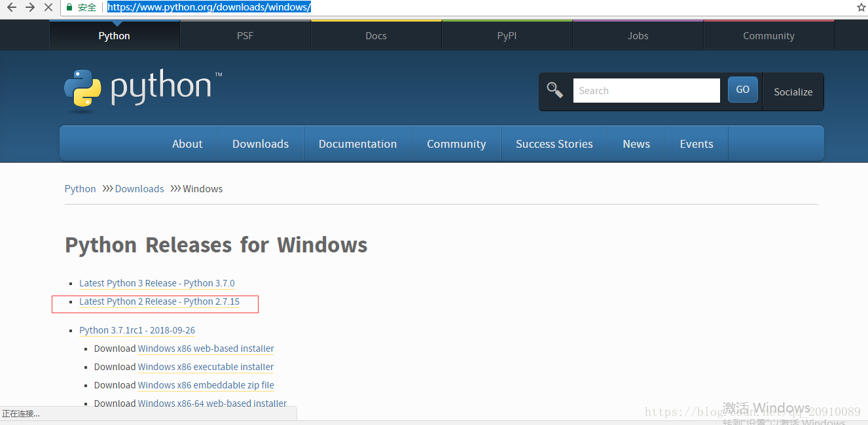Click the 安全 secure label in address bar
The height and width of the screenshot is (425, 868).
[x=87, y=7]
